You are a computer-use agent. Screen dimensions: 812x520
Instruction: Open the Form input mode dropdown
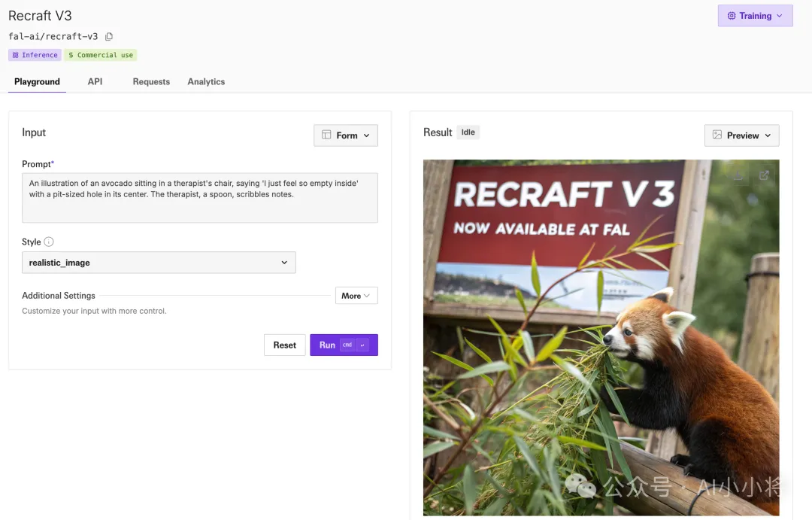click(x=346, y=135)
